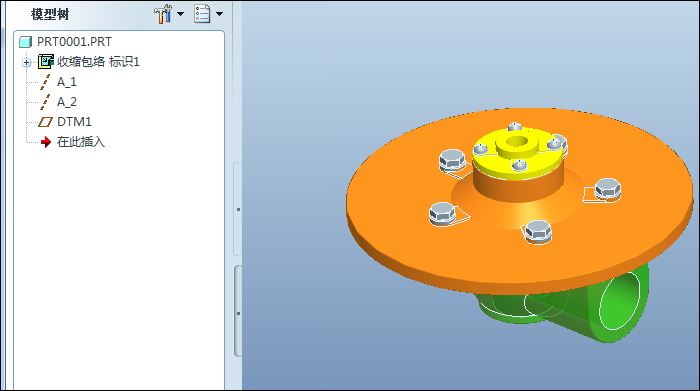Image resolution: width=700 pixels, height=391 pixels.
Task: Click the model tree show list icon
Action: pos(202,14)
